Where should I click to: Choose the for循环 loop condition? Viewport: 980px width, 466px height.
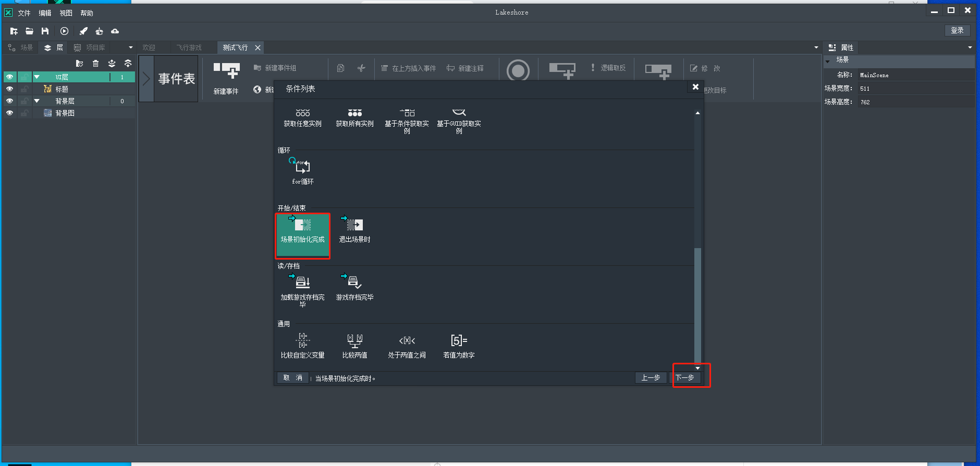point(303,171)
